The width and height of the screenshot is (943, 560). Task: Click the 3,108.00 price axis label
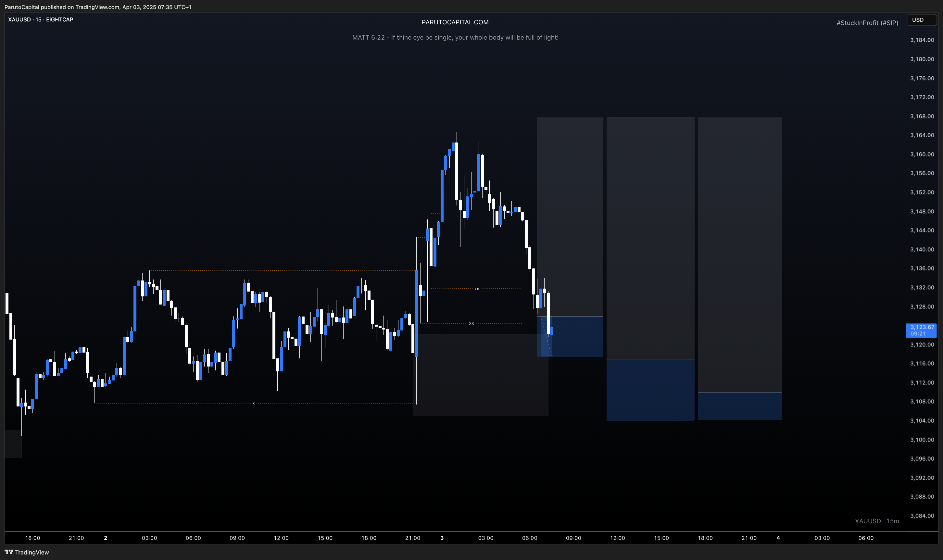pyautogui.click(x=922, y=402)
